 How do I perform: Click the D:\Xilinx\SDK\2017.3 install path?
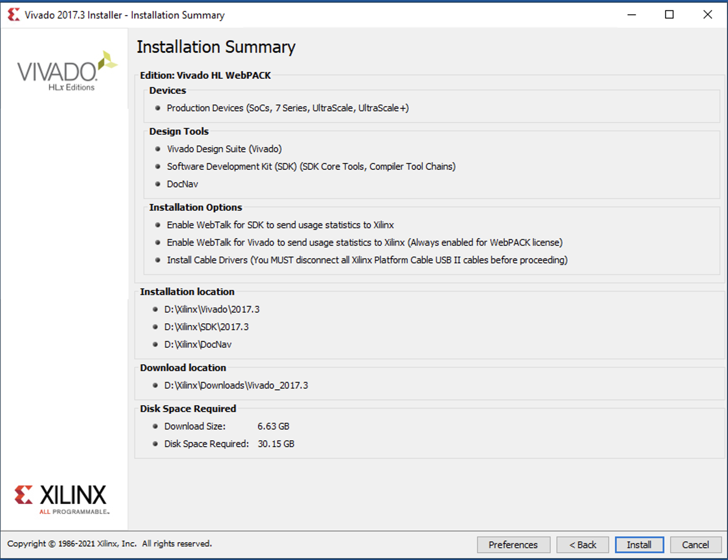click(x=206, y=327)
